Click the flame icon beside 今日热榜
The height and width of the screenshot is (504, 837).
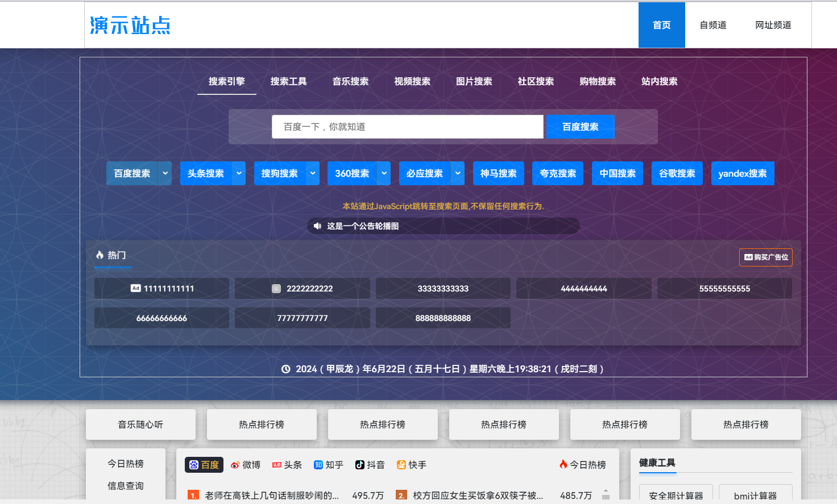[563, 464]
